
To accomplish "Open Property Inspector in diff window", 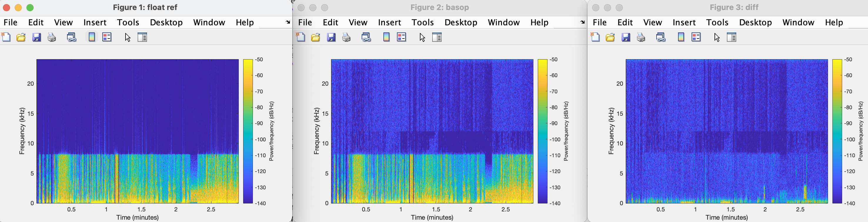I will click(732, 37).
